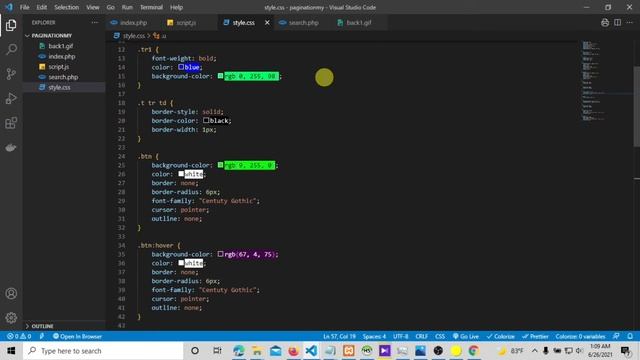Screen dimensions: 640x360
Task: Click the printer icon in editor toolbar
Action: (x=605, y=23)
